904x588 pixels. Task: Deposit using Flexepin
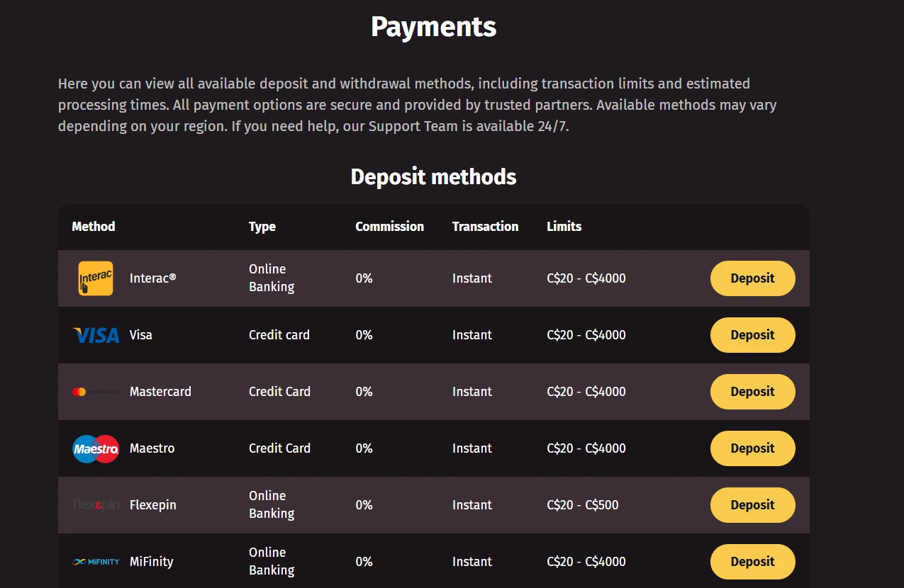pos(752,505)
